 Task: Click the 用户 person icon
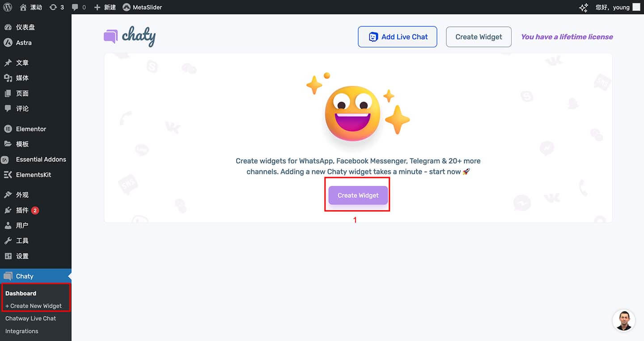pyautogui.click(x=8, y=226)
